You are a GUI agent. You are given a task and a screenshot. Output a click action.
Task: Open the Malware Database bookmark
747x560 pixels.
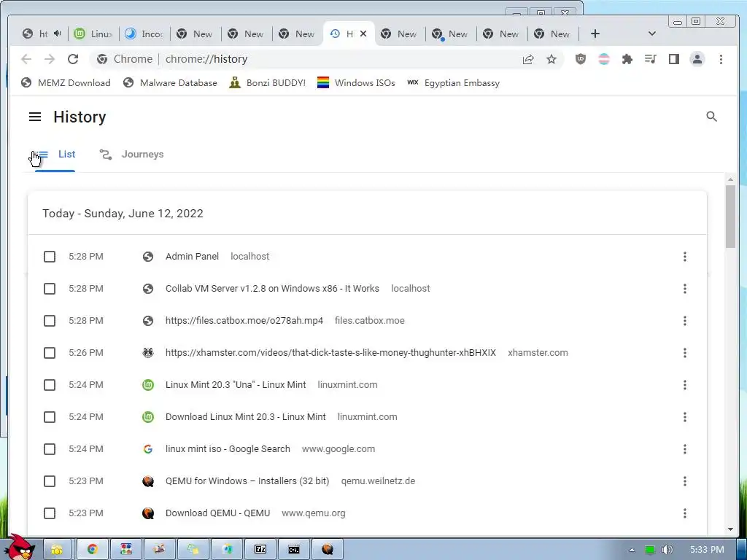tap(170, 83)
